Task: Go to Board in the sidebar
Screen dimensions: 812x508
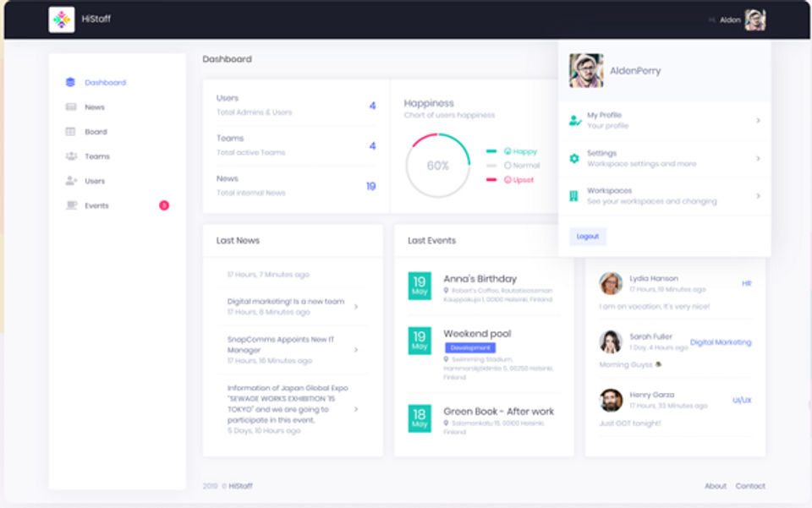Action: click(96, 131)
